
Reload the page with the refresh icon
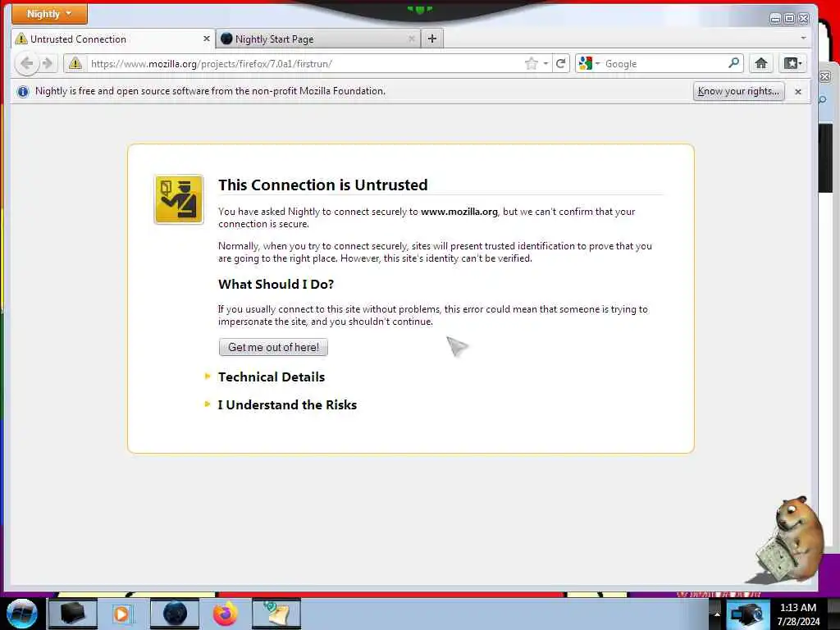tap(560, 64)
